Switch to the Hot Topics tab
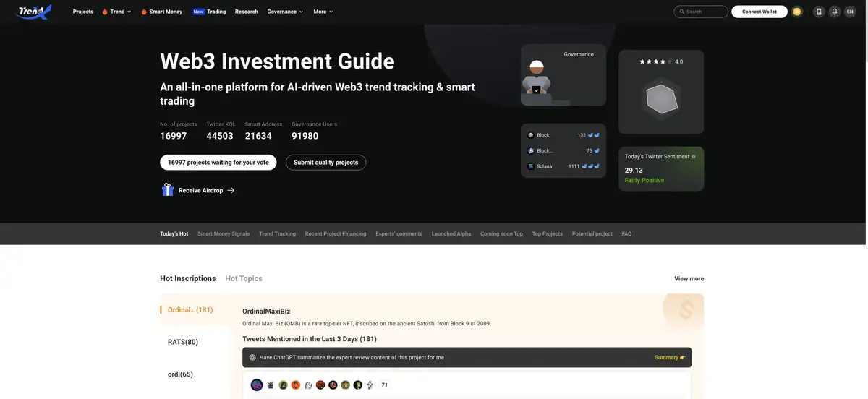The height and width of the screenshot is (399, 868). [244, 278]
